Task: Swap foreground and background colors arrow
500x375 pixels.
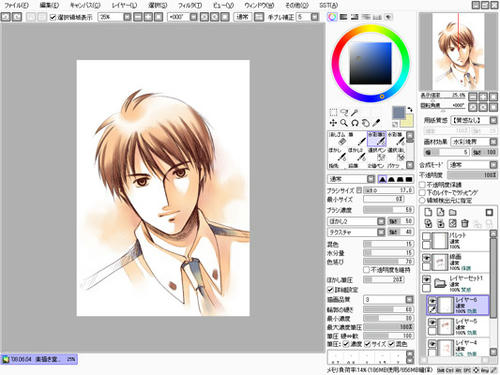Action: pyautogui.click(x=410, y=109)
